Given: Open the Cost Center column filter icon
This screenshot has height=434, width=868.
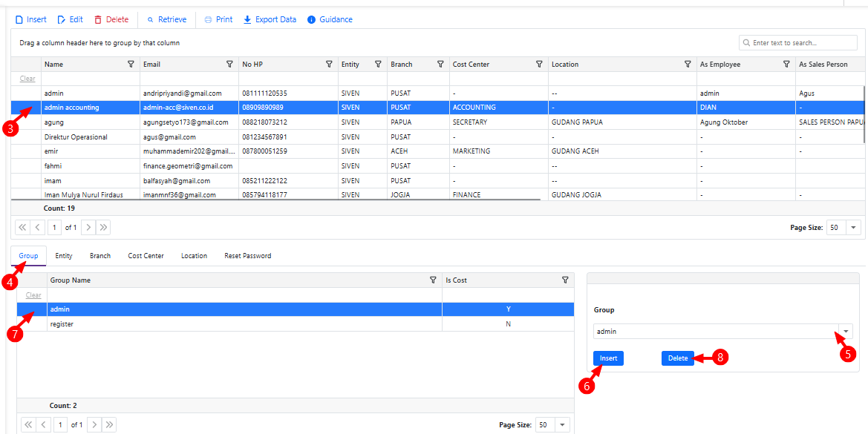Looking at the screenshot, I should [x=539, y=64].
